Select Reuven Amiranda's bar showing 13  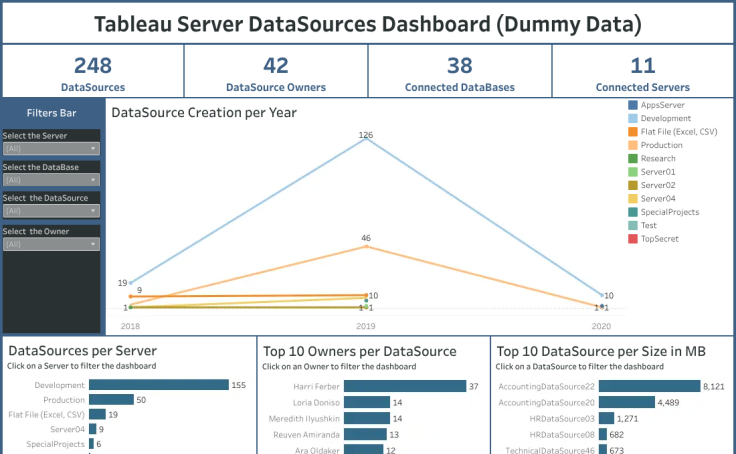[x=365, y=434]
